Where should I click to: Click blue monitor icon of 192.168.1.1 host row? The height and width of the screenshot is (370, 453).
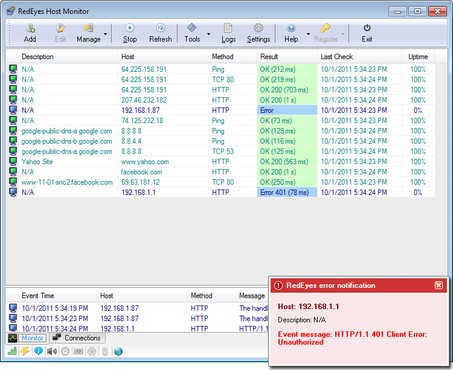(x=13, y=192)
